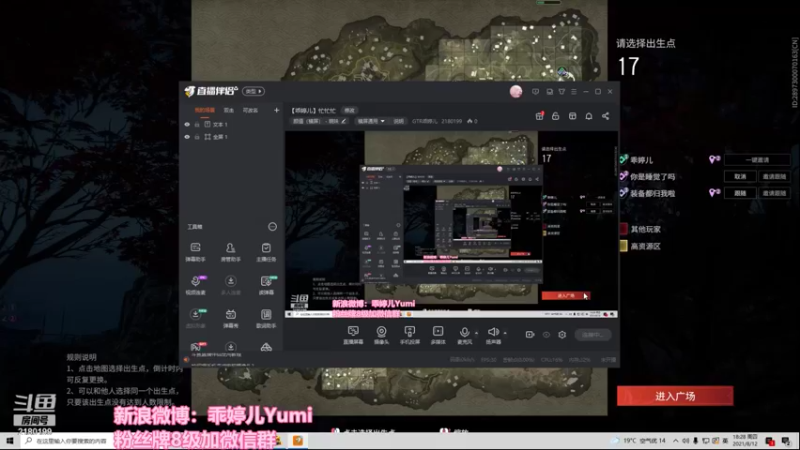The width and height of the screenshot is (800, 450).
Task: Toggle the preview eye icon beside the settings gear
Action: [546, 335]
